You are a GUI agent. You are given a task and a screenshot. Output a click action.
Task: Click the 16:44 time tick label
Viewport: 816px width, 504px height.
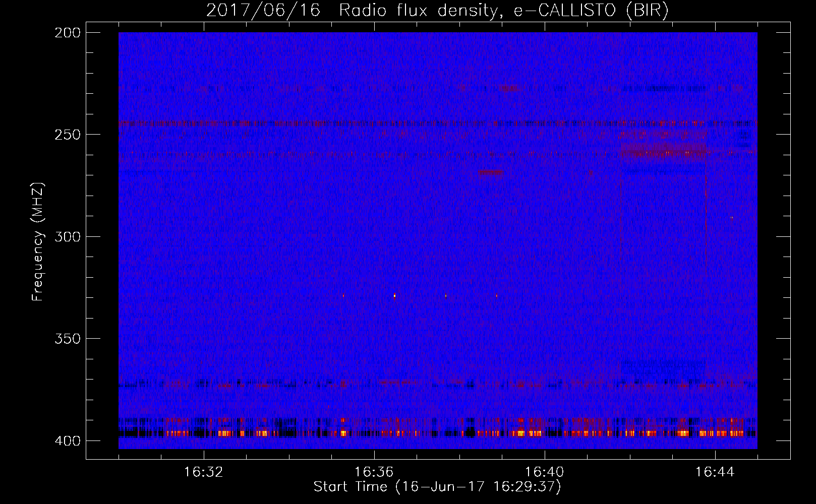pos(715,472)
